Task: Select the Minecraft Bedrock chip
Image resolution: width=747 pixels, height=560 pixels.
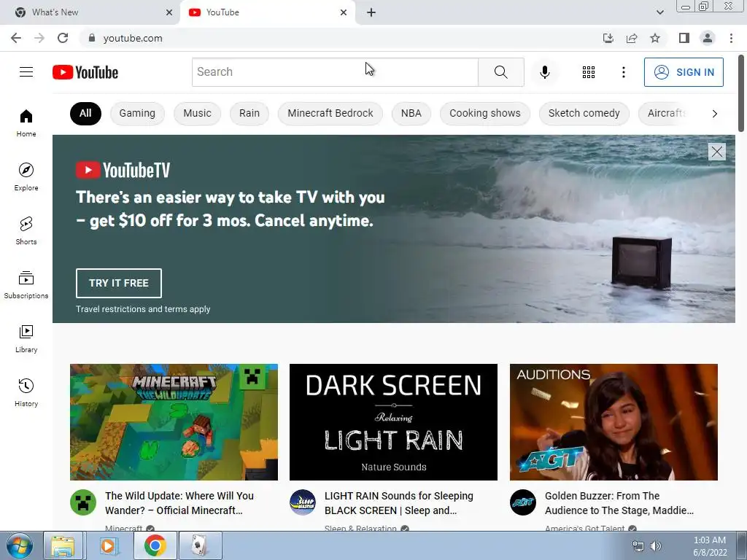Action: tap(330, 113)
